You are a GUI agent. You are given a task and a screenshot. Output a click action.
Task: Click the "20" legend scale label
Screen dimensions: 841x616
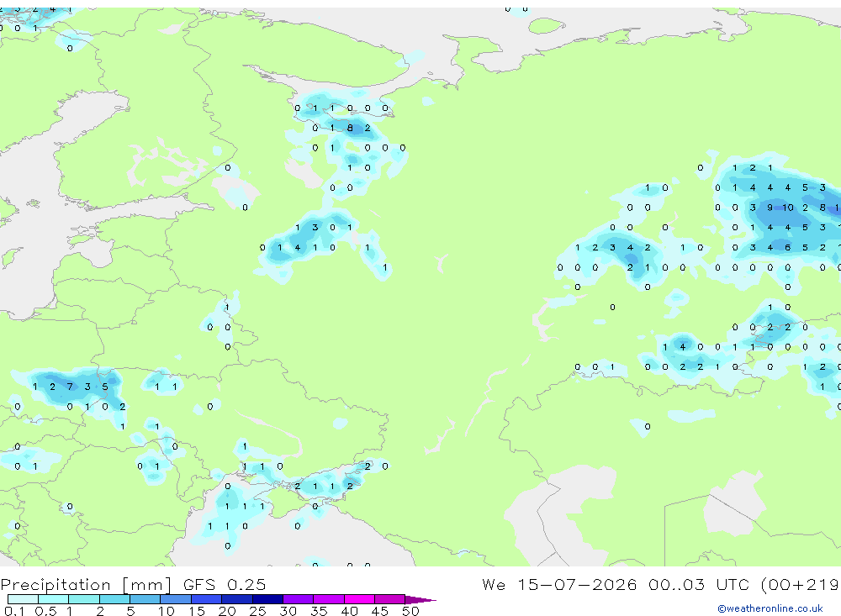click(x=227, y=611)
